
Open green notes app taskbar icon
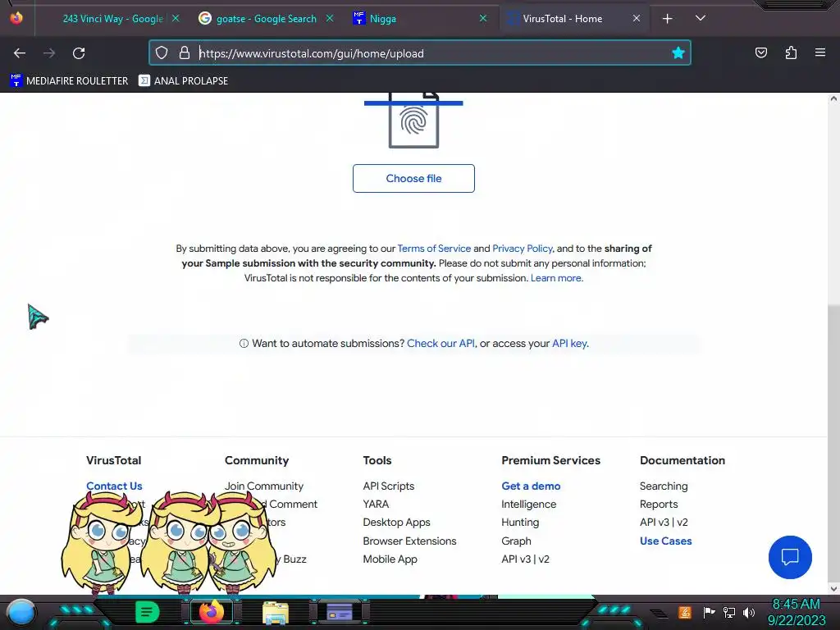[147, 612]
